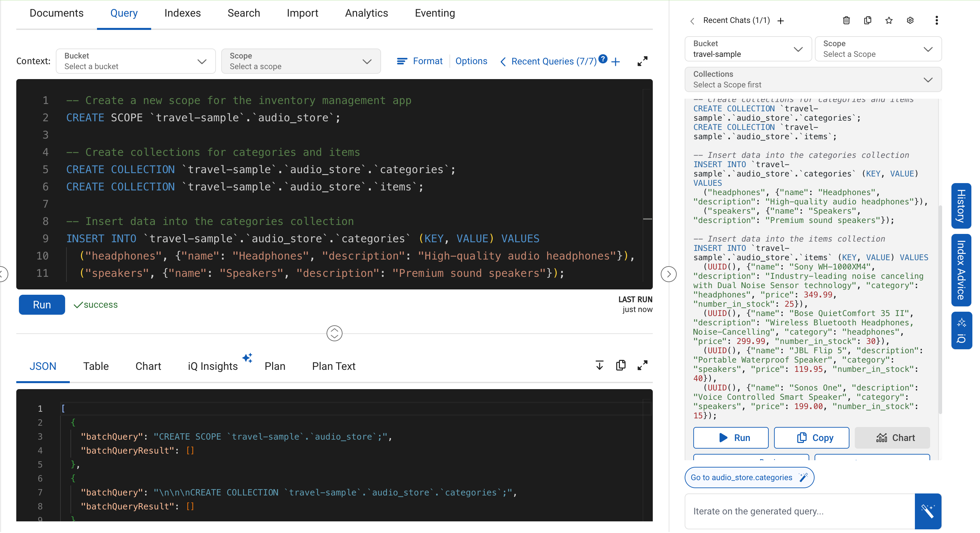The height and width of the screenshot is (533, 980).
Task: Open the Context Bucket dropdown
Action: tap(136, 61)
